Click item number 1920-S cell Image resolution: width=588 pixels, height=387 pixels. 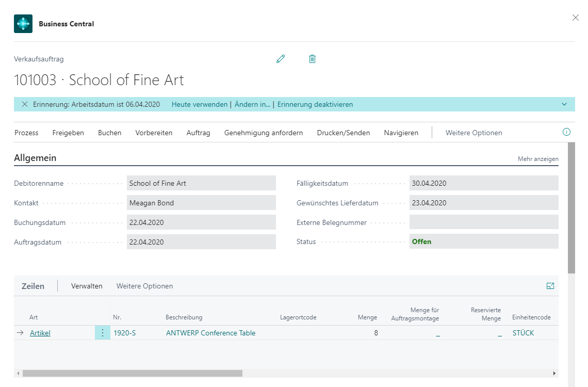point(125,333)
